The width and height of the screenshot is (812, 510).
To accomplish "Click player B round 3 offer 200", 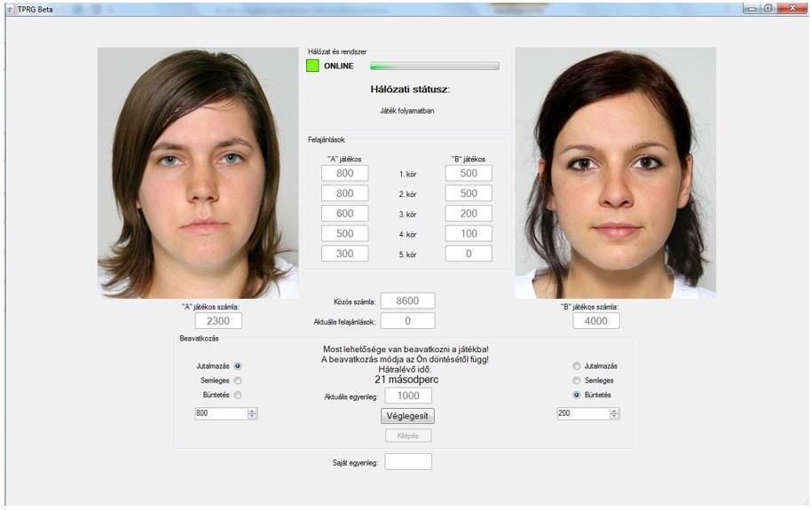I will 469,214.
